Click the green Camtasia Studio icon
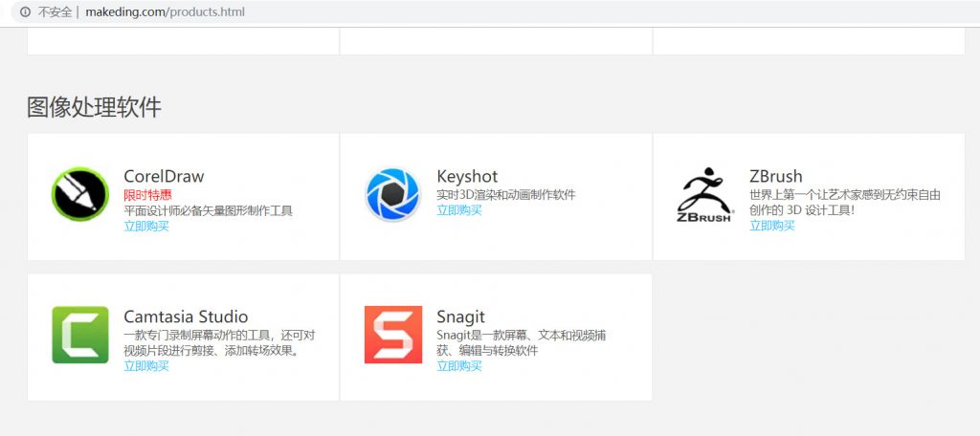 [79, 335]
